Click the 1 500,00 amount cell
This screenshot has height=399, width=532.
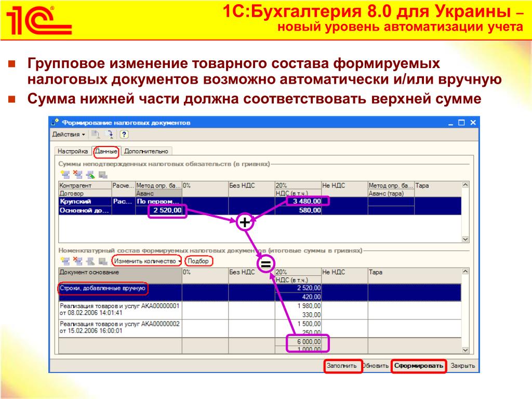point(298,324)
